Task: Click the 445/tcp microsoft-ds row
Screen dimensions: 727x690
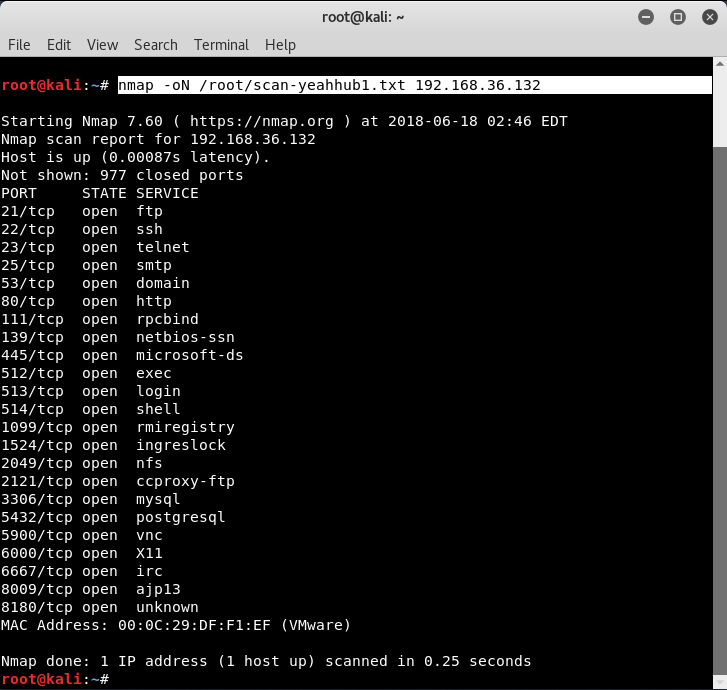Action: (x=122, y=355)
